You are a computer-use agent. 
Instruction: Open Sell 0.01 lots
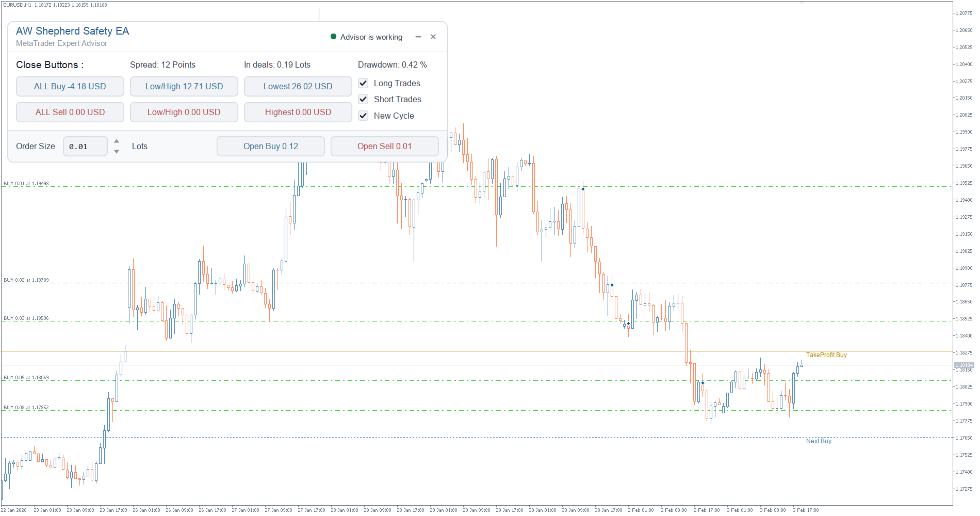tap(385, 146)
